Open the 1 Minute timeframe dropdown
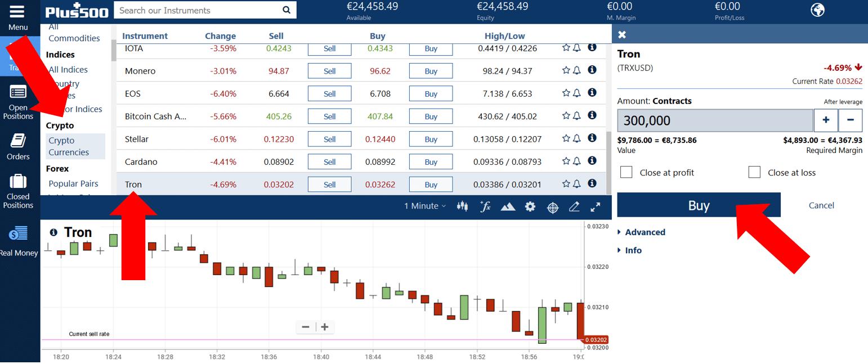Image resolution: width=868 pixels, height=364 pixels. pos(425,206)
